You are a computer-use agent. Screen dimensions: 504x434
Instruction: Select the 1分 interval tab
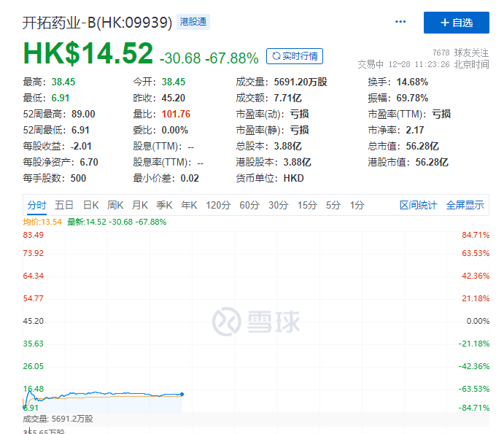pyautogui.click(x=357, y=205)
